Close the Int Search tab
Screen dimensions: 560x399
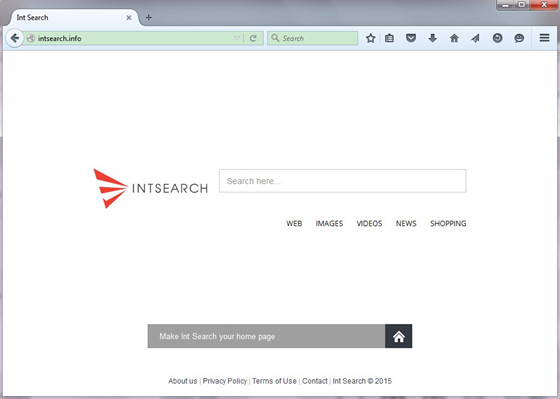(129, 18)
